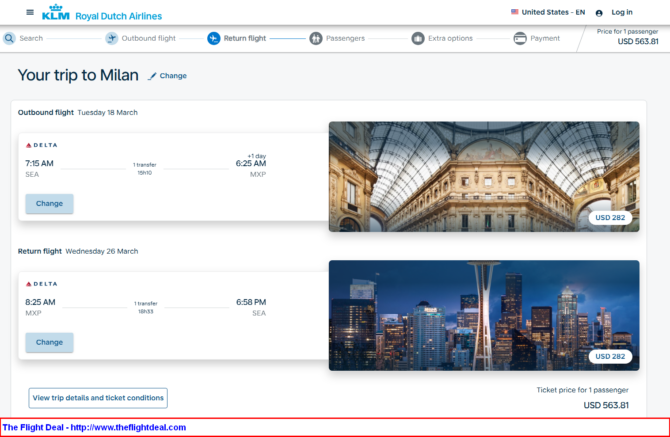Image resolution: width=670 pixels, height=437 pixels.
Task: Click the Search magnifier step icon
Action: (x=9, y=38)
